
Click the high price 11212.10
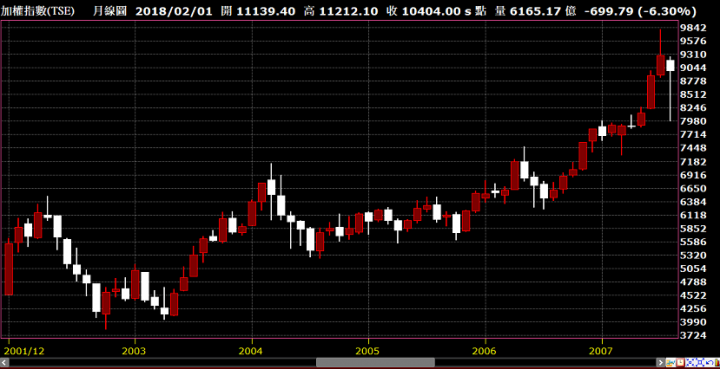pos(348,11)
